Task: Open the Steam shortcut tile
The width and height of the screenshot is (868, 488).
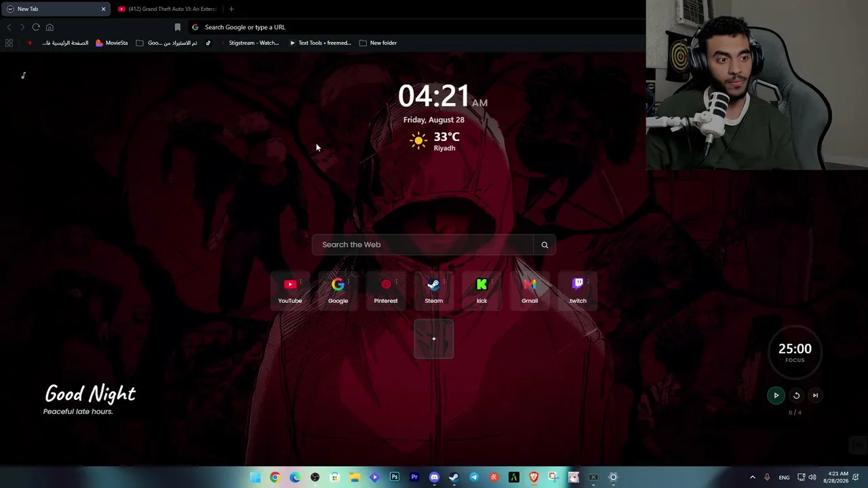Action: [x=434, y=291]
